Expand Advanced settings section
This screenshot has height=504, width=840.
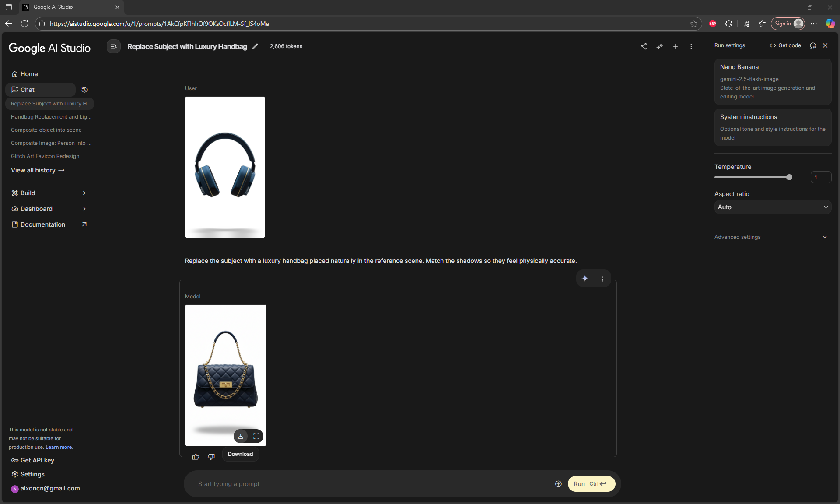tap(771, 237)
